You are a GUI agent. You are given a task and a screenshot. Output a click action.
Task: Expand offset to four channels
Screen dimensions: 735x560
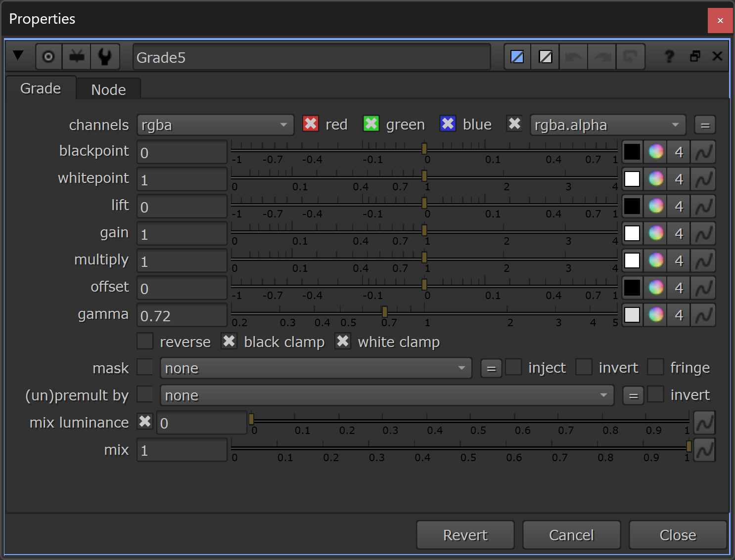click(679, 288)
